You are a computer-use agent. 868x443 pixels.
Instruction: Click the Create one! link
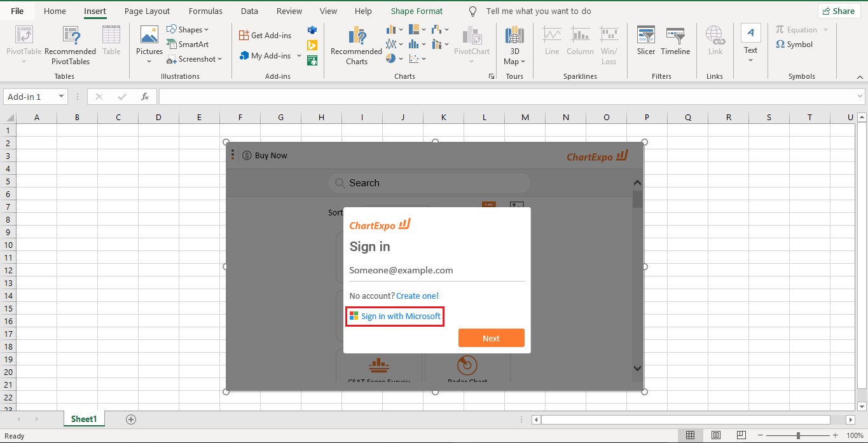417,296
